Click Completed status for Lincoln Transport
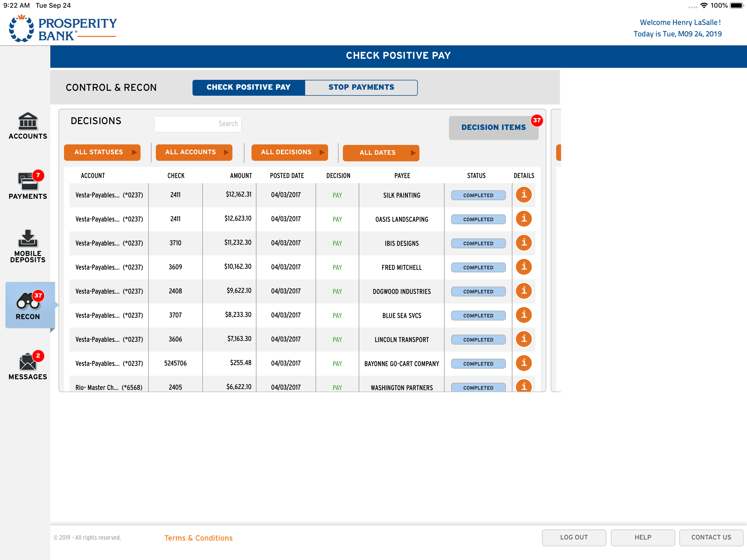This screenshot has height=560, width=747. (478, 339)
